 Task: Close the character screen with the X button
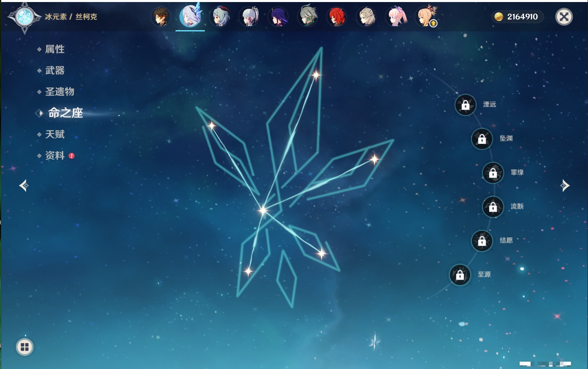pyautogui.click(x=564, y=17)
